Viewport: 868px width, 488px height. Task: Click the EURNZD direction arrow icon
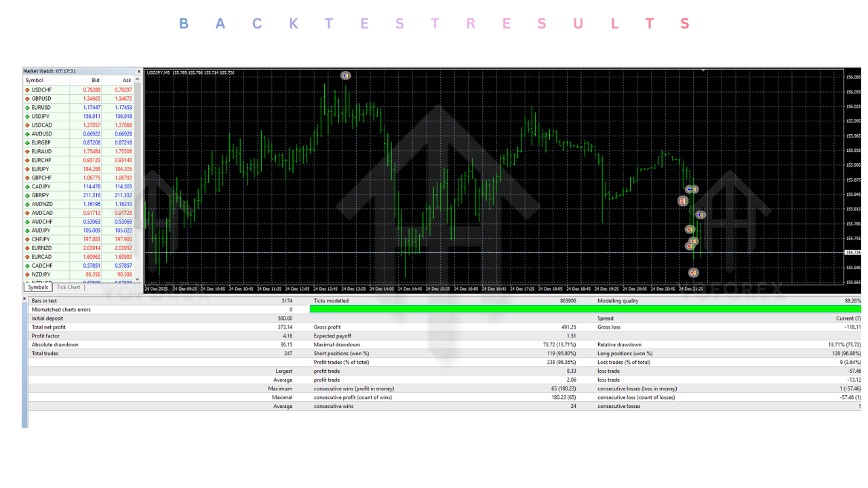click(27, 248)
